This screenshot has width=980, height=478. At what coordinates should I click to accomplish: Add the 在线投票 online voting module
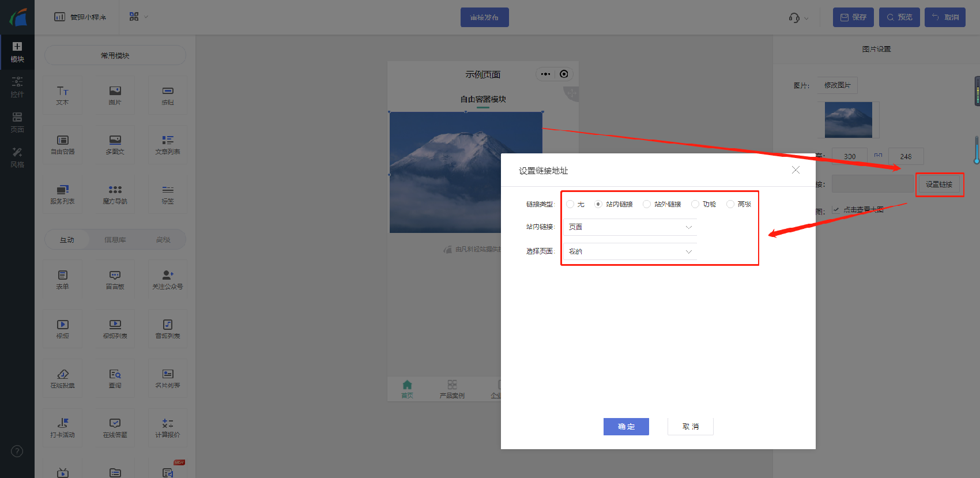coord(62,378)
